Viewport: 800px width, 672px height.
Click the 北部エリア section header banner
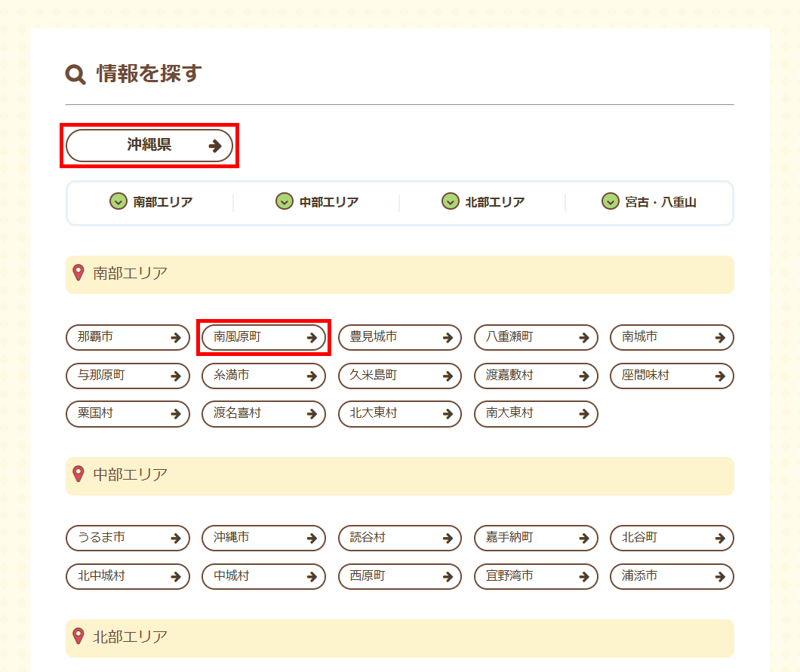pyautogui.click(x=400, y=638)
